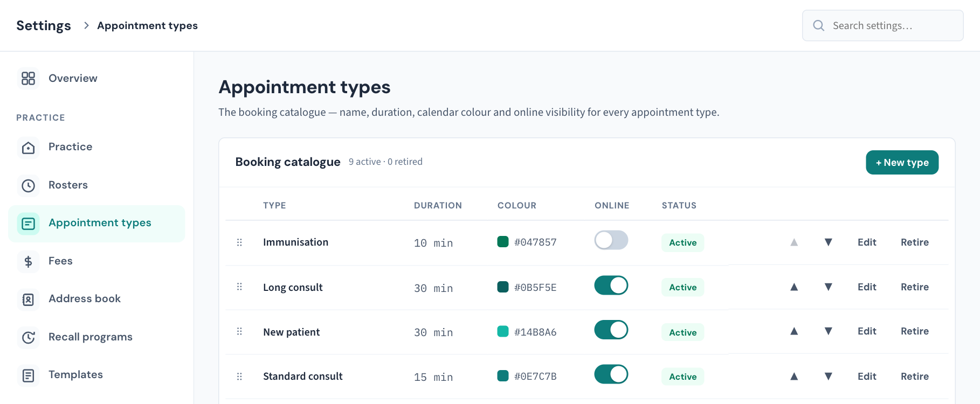Click the New type button
This screenshot has width=980, height=404.
[x=902, y=162]
